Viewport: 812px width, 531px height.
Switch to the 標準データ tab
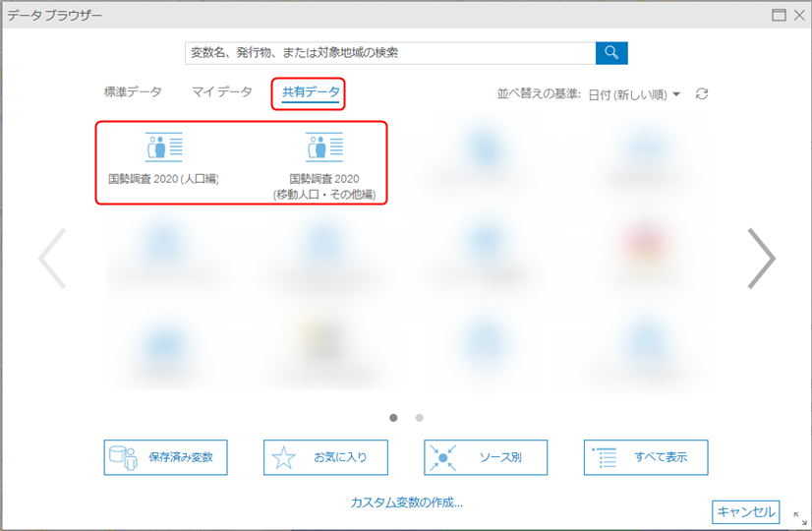(133, 92)
